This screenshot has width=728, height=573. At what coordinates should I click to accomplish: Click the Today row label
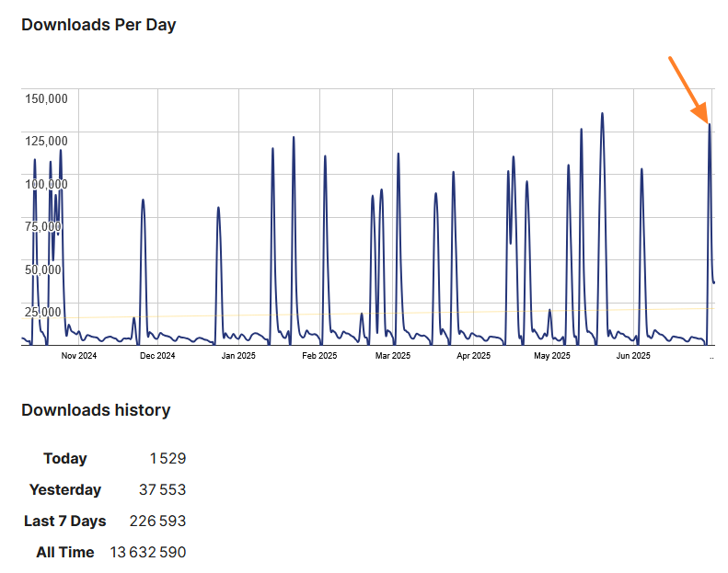click(x=65, y=458)
